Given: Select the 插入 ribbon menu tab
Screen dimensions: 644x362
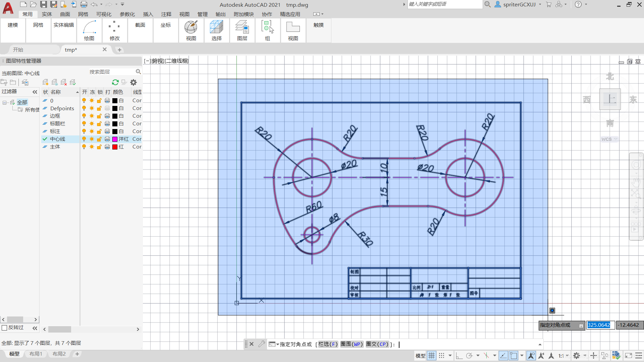Looking at the screenshot, I should coord(148,14).
